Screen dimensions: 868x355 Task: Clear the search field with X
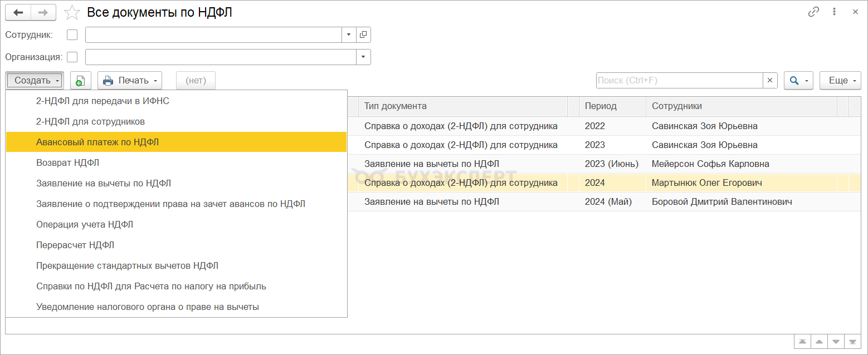770,81
